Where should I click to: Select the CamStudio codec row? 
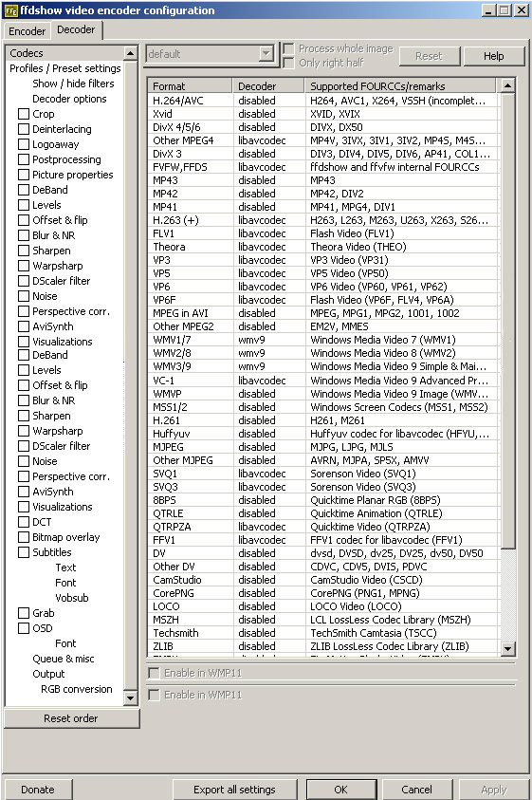[323, 580]
